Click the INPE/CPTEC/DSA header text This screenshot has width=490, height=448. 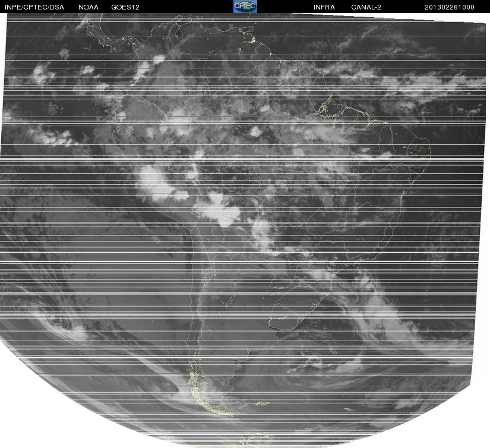coord(34,7)
